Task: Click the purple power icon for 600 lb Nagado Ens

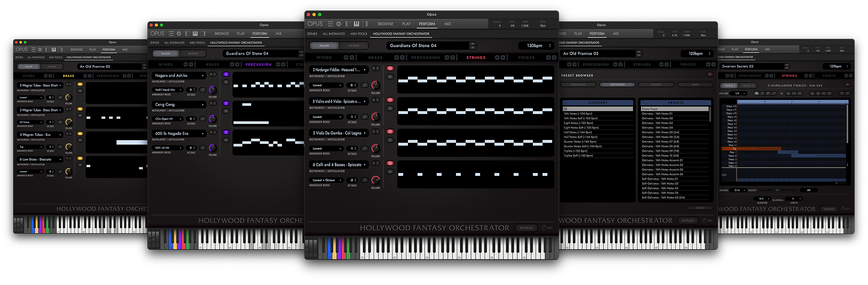Action: point(226,133)
